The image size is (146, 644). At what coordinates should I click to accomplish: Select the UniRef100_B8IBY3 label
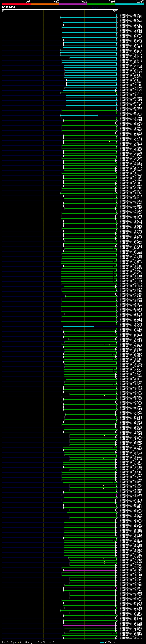pos(131,638)
